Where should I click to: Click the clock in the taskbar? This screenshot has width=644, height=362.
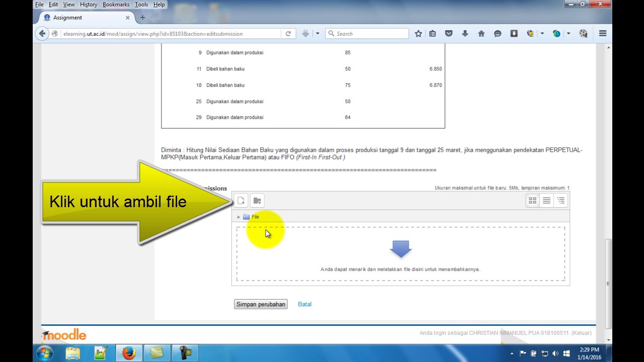tap(589, 353)
